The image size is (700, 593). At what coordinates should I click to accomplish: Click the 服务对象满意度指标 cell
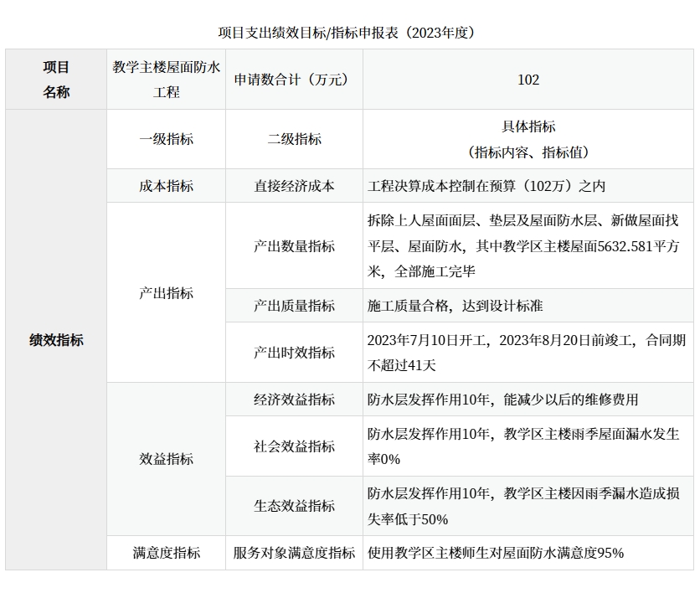pos(294,553)
